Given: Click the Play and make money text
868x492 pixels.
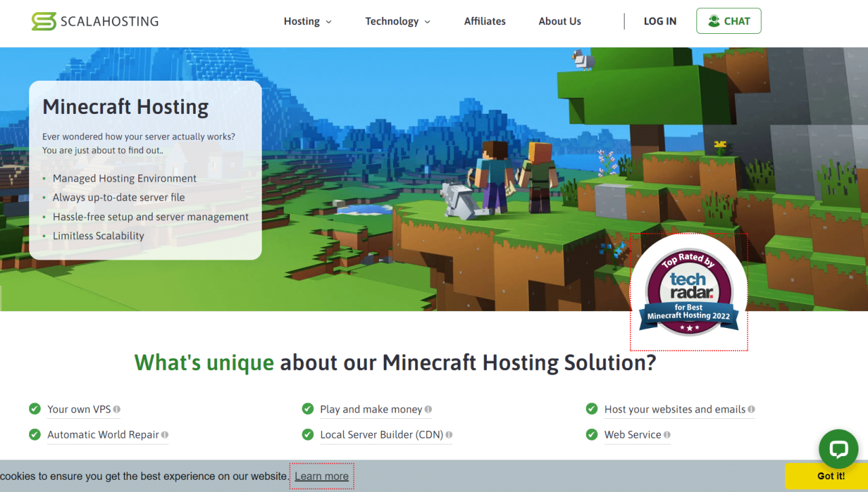Looking at the screenshot, I should [x=371, y=409].
